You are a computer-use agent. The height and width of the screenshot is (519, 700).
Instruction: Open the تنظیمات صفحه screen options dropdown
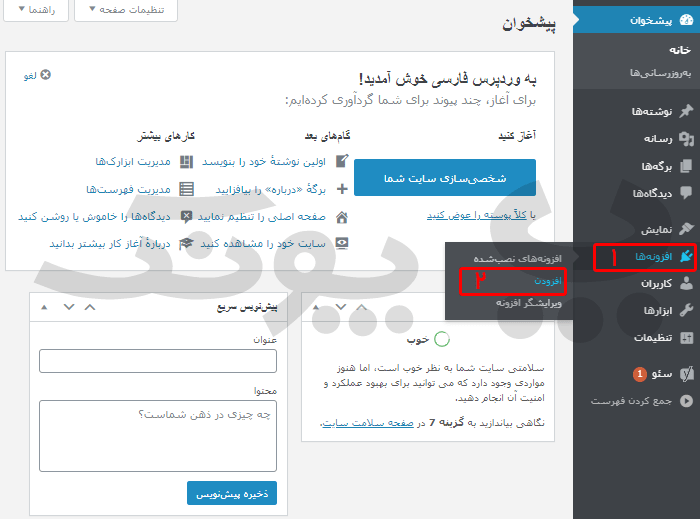coord(126,10)
